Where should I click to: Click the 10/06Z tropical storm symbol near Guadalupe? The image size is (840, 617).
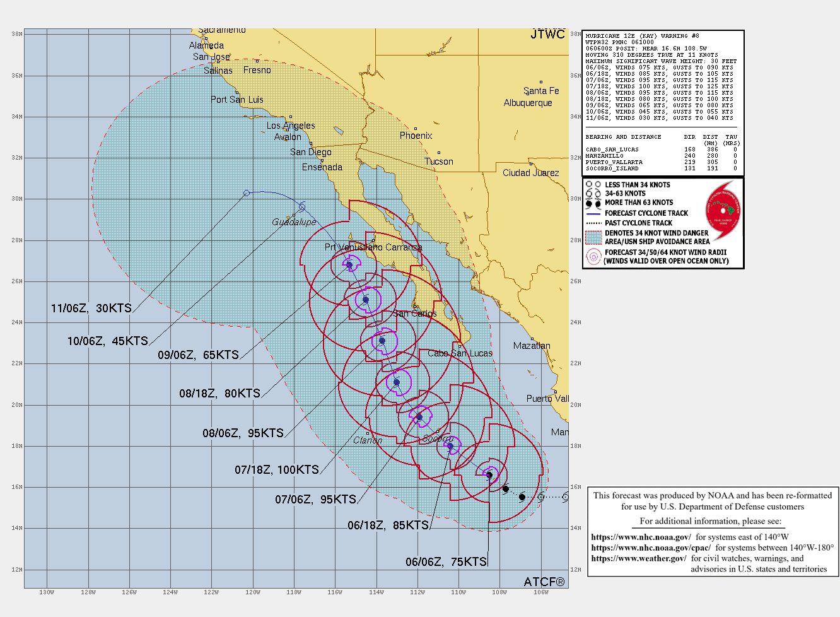click(302, 208)
